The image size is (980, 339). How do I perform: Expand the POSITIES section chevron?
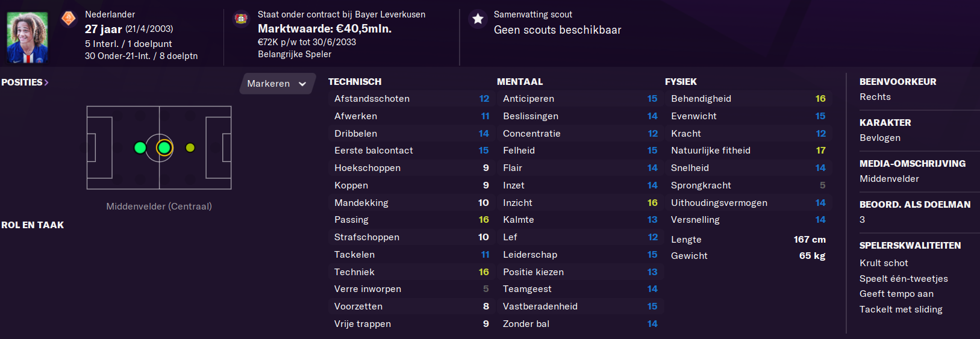46,82
